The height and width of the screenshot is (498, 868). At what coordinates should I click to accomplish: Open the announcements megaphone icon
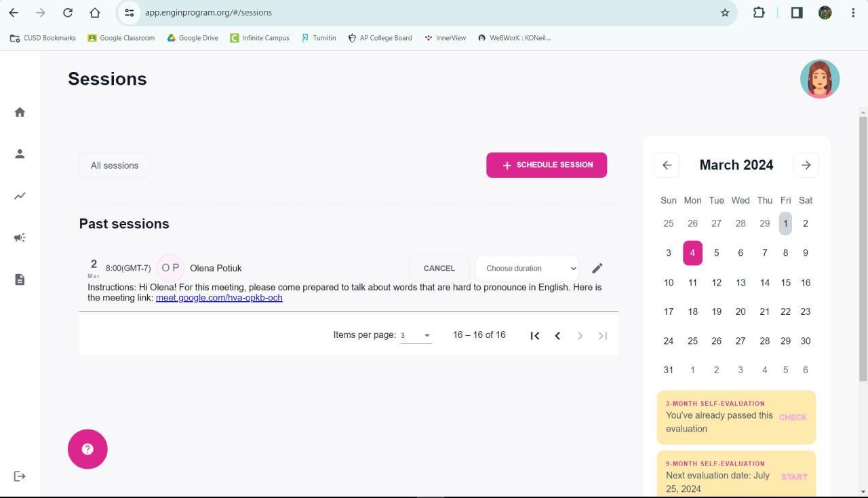[x=20, y=237]
